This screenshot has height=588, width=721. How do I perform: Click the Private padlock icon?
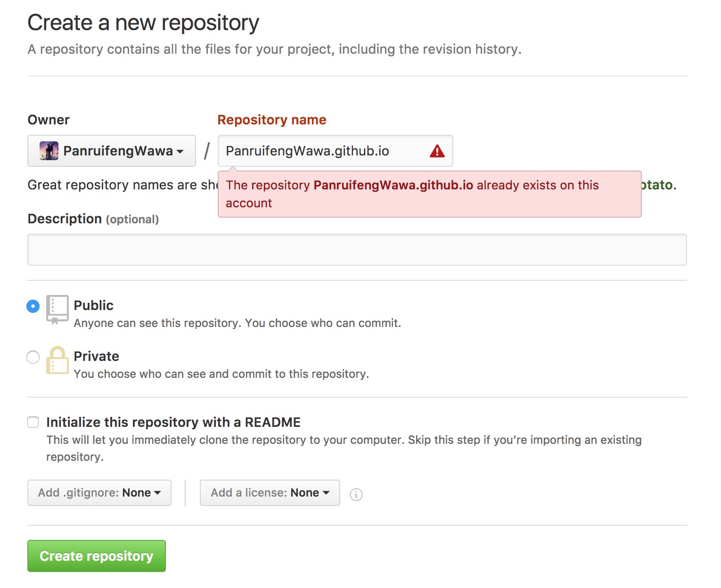57,360
